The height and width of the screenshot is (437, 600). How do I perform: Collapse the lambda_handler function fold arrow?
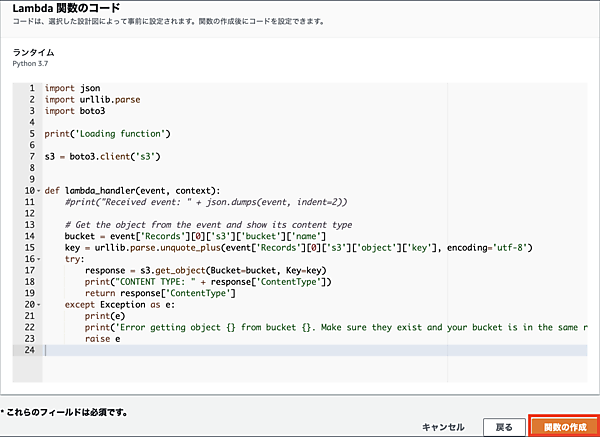(39, 191)
